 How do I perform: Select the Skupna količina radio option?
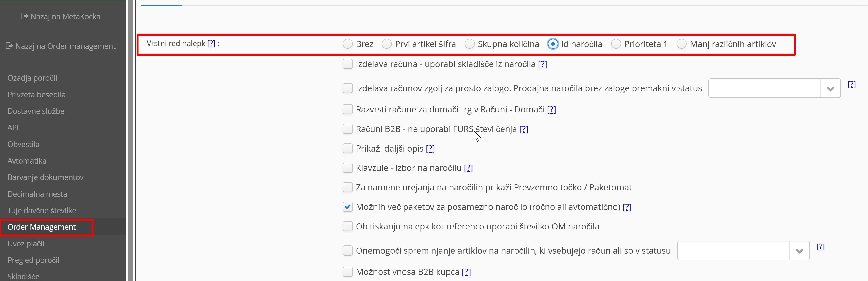point(469,44)
